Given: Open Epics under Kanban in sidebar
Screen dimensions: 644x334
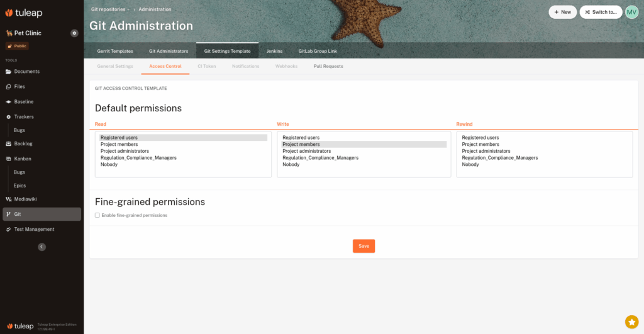Looking at the screenshot, I should point(20,186).
